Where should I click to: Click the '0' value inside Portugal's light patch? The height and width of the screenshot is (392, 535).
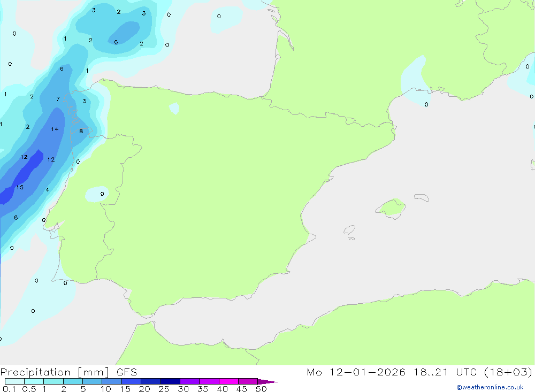point(102,194)
